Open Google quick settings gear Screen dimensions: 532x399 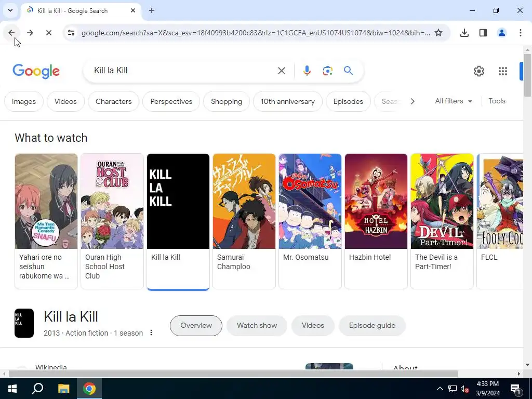pyautogui.click(x=478, y=71)
